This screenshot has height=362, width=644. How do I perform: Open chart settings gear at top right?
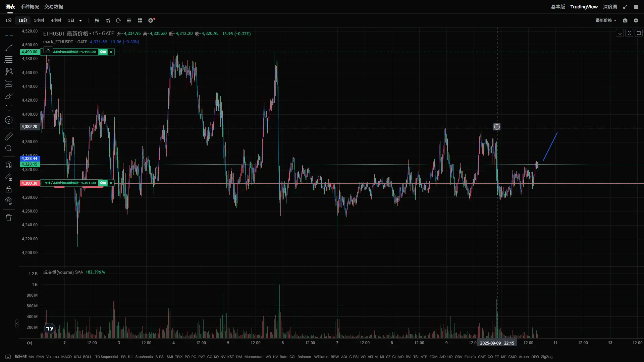636,20
